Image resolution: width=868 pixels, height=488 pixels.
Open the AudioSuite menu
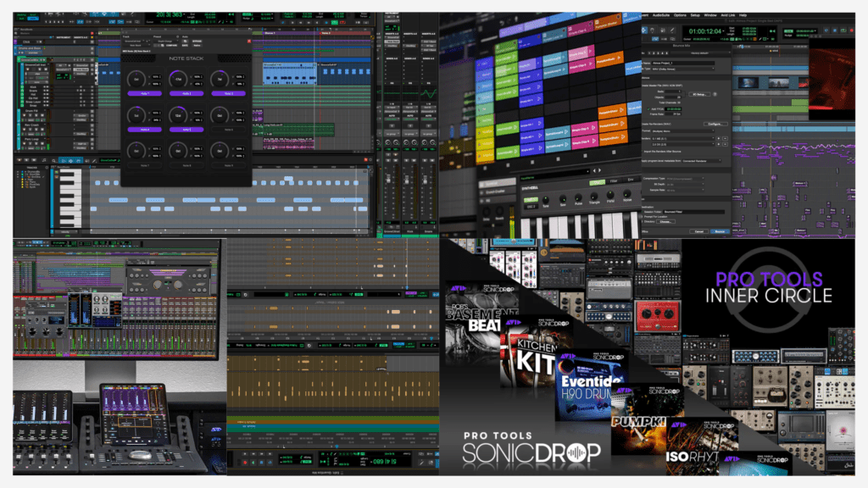pyautogui.click(x=660, y=15)
